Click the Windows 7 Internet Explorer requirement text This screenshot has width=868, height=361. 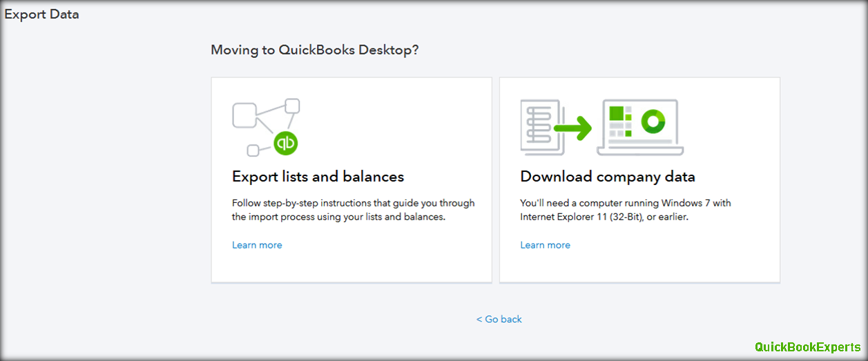click(626, 210)
